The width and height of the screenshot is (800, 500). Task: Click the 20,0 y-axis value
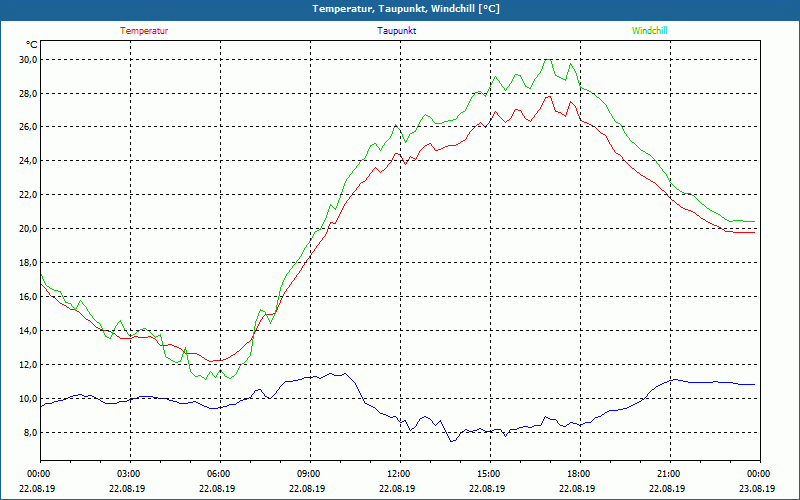click(x=29, y=229)
